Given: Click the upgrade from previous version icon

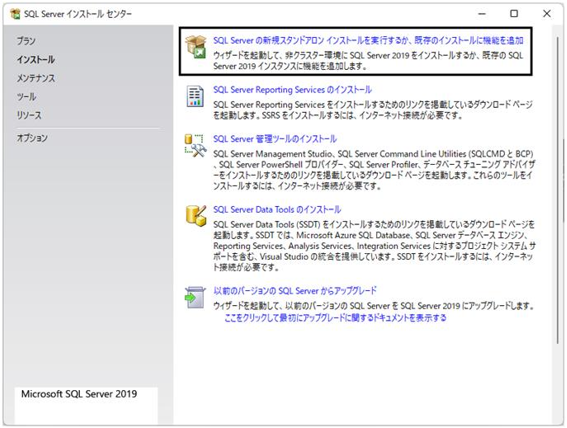Looking at the screenshot, I should coord(195,297).
